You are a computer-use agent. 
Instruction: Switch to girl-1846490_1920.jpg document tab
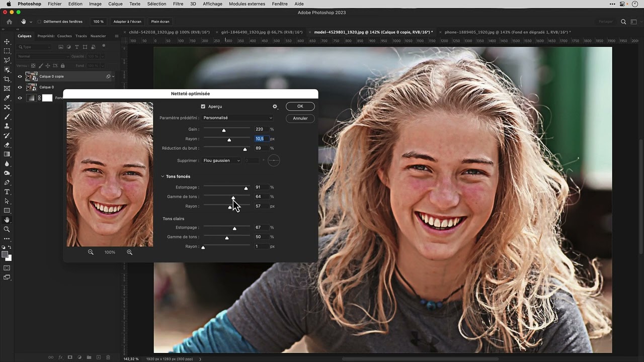pyautogui.click(x=262, y=32)
